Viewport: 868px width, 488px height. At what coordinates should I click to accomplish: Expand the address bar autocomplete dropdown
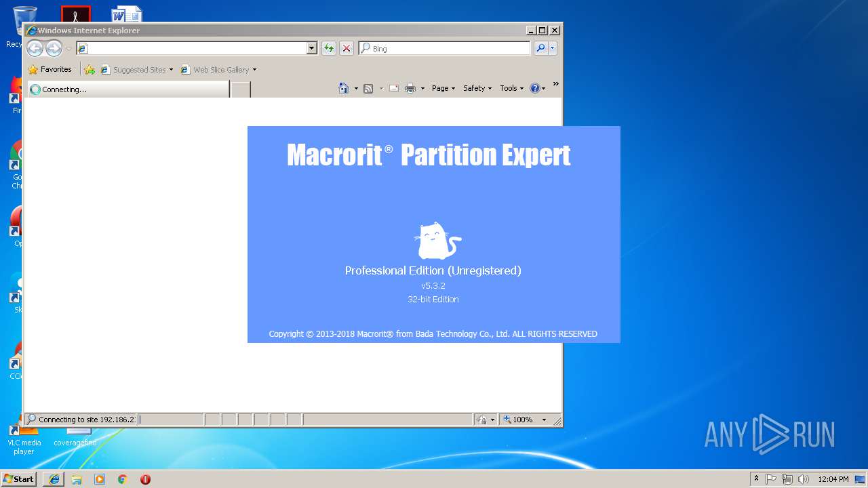tap(312, 48)
